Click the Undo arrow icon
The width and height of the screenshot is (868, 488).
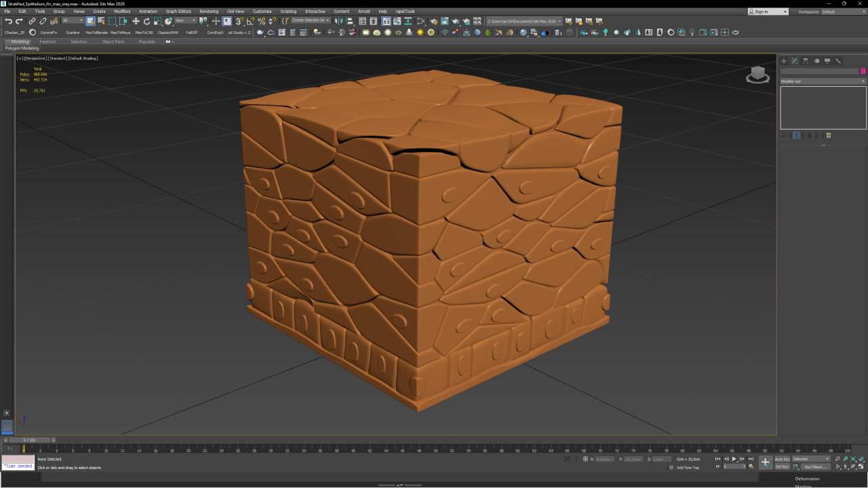[x=8, y=21]
